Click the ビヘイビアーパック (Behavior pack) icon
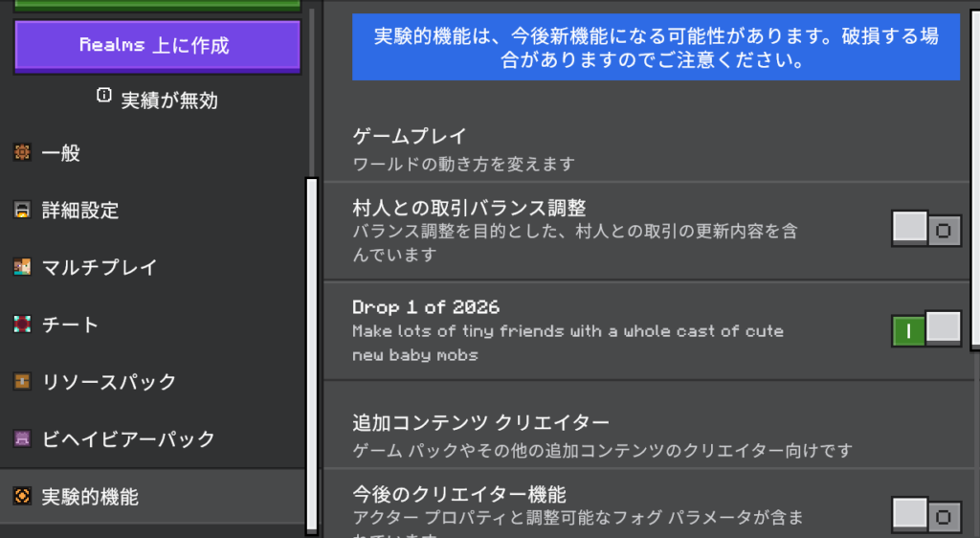This screenshot has width=980, height=538. click(22, 439)
